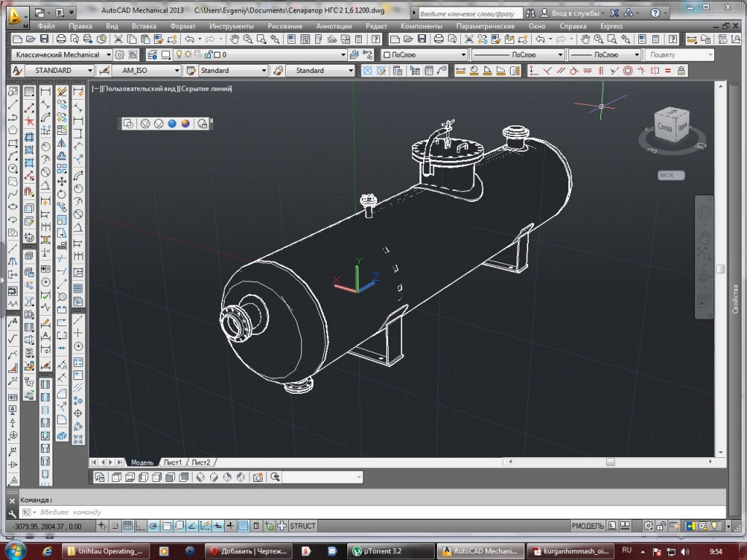Expand the layer 0 dropdown list
This screenshot has height=560, width=747.
click(343, 55)
